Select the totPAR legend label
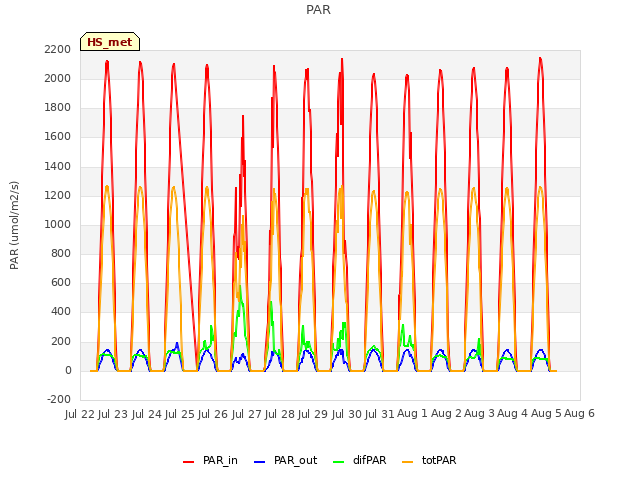 (439, 460)
